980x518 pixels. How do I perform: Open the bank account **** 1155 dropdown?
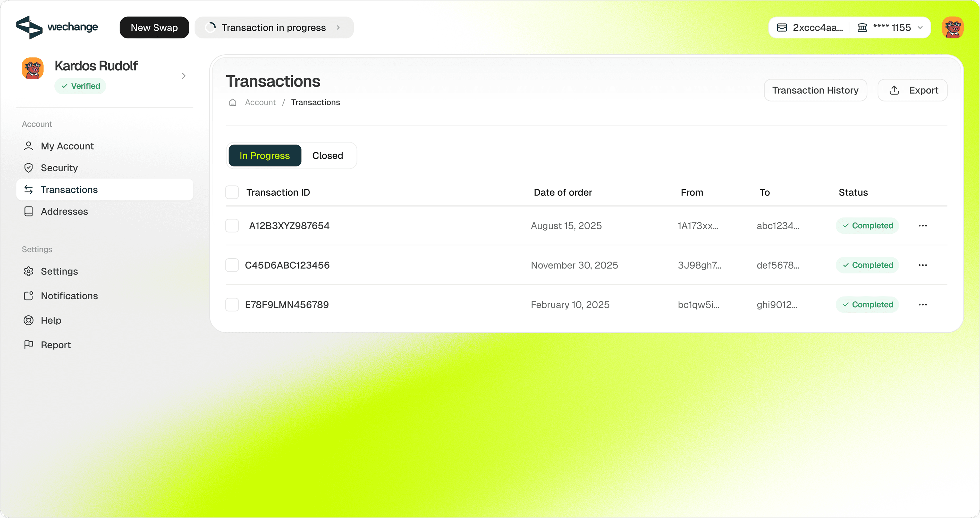[920, 27]
